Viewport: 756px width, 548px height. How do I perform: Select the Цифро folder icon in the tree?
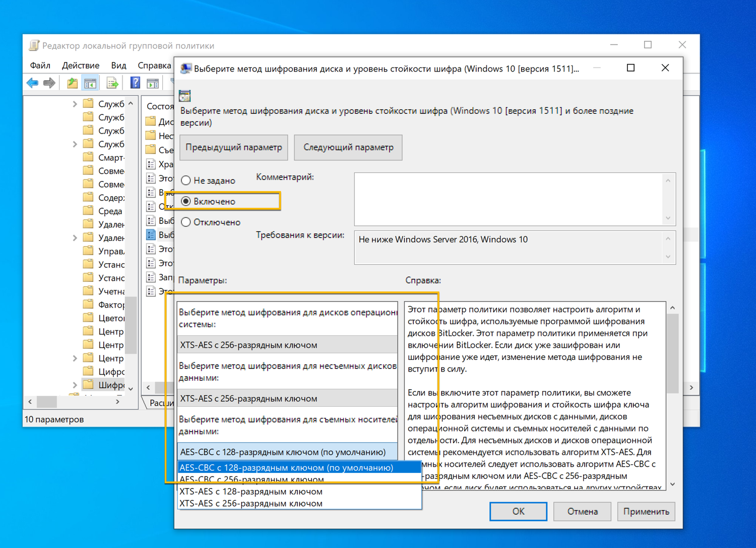[89, 371]
